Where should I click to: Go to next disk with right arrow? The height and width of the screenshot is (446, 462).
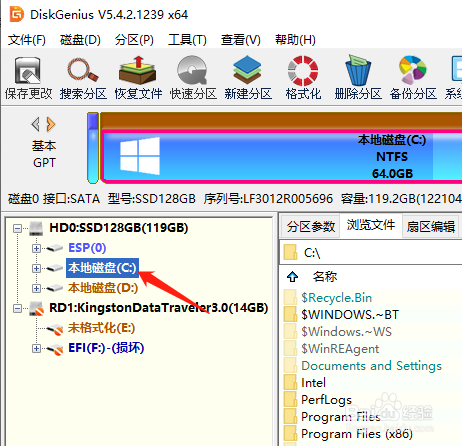click(x=51, y=124)
